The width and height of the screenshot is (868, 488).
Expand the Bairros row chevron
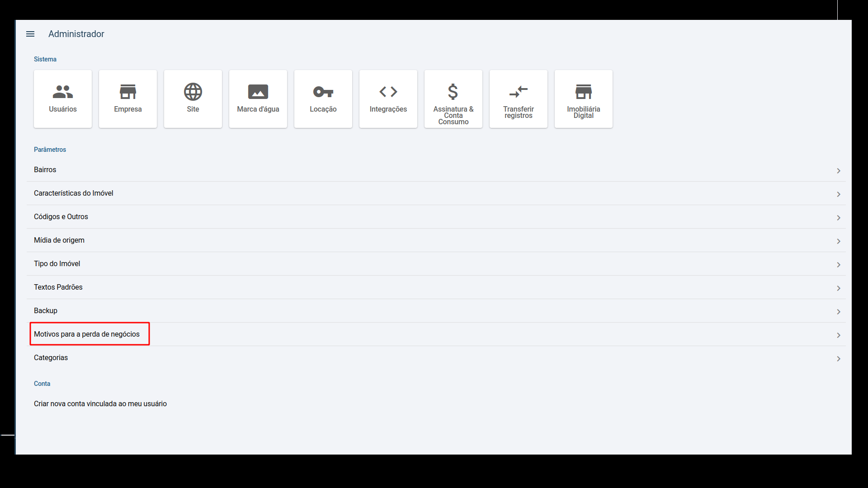pyautogui.click(x=839, y=171)
